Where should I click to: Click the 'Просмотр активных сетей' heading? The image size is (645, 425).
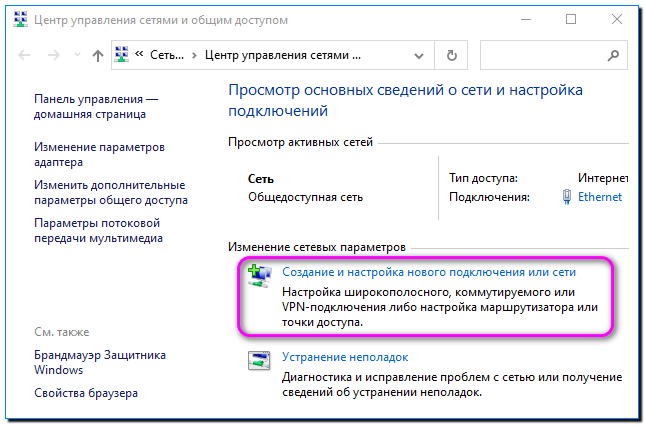(x=300, y=142)
